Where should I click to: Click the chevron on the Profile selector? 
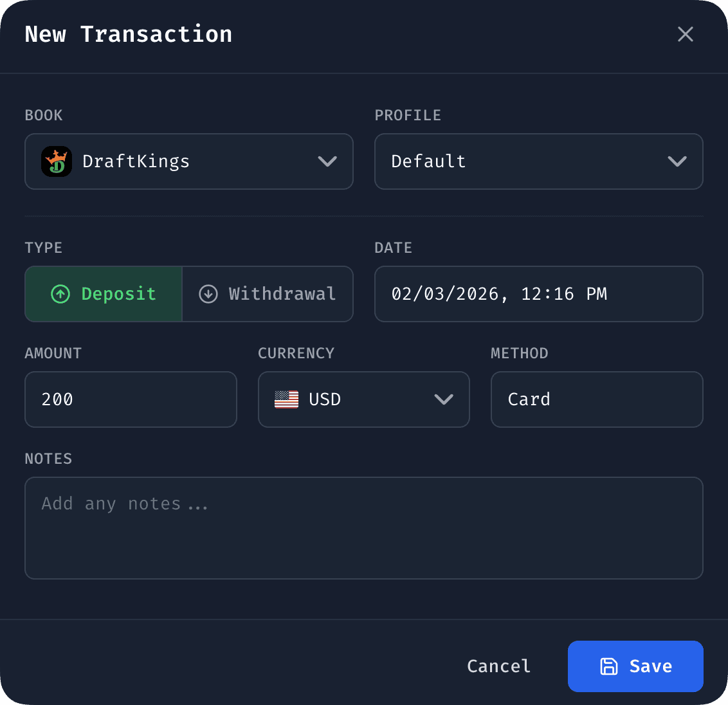[x=677, y=161]
